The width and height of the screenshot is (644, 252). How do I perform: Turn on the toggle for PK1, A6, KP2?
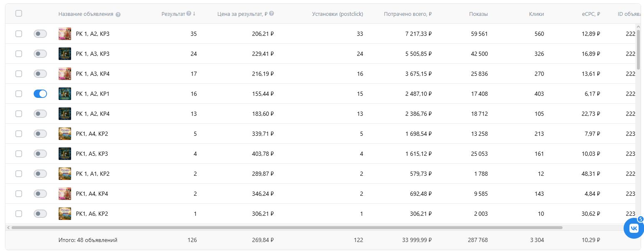40,214
